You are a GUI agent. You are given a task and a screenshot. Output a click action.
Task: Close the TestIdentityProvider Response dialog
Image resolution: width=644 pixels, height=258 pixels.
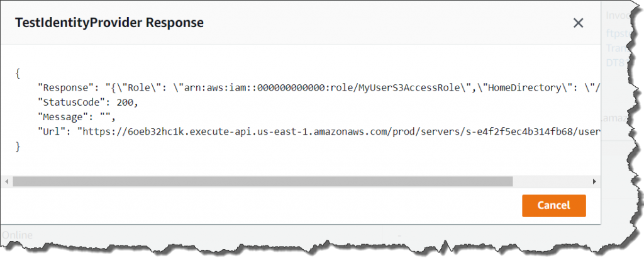click(578, 23)
